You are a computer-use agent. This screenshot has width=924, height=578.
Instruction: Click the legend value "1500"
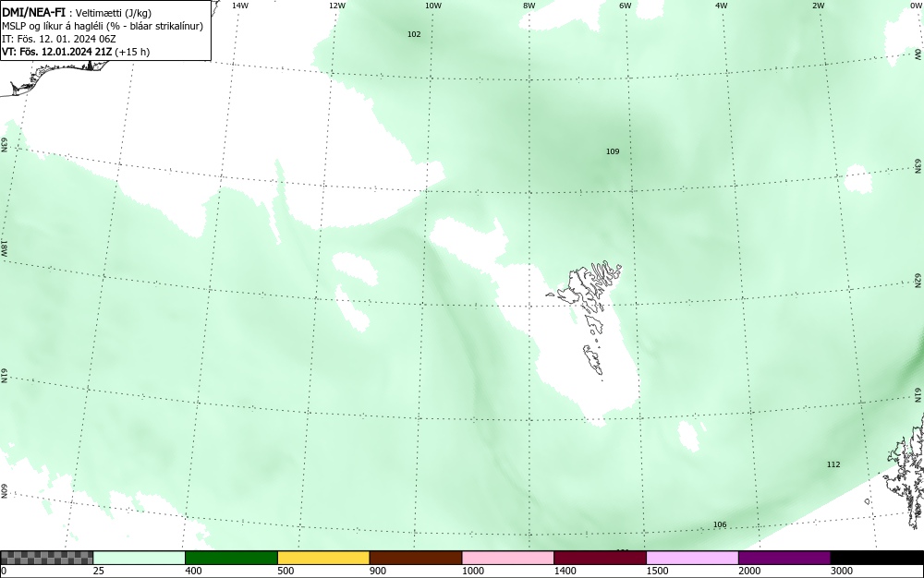[x=657, y=571]
